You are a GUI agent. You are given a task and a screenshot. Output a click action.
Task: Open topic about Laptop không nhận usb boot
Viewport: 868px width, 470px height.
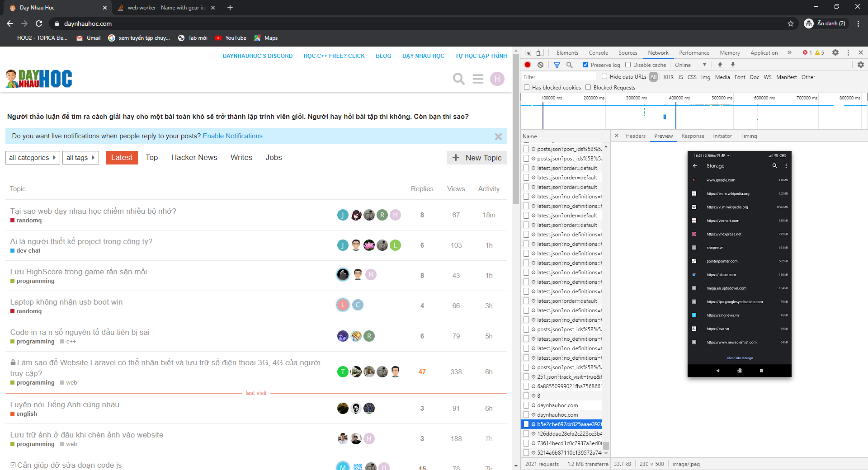click(x=66, y=302)
